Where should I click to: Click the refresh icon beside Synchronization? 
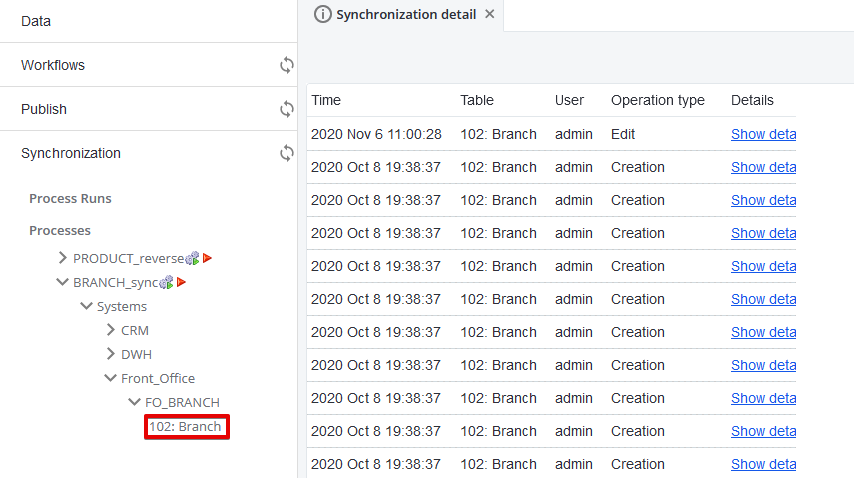click(287, 153)
